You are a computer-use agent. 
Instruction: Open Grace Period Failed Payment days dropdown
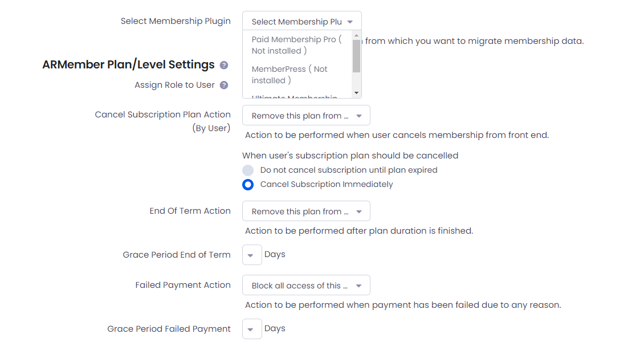pos(252,329)
